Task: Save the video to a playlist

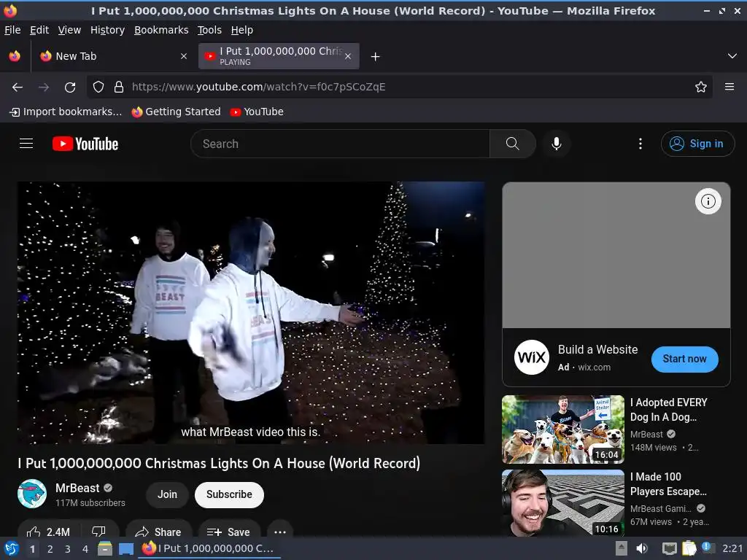Action: pyautogui.click(x=228, y=532)
